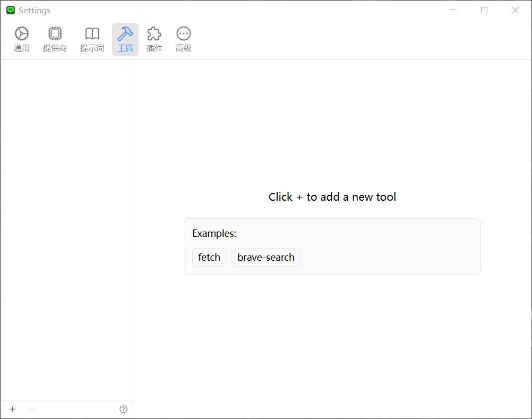Open the 提供商 tab label
532x419 pixels.
[55, 48]
